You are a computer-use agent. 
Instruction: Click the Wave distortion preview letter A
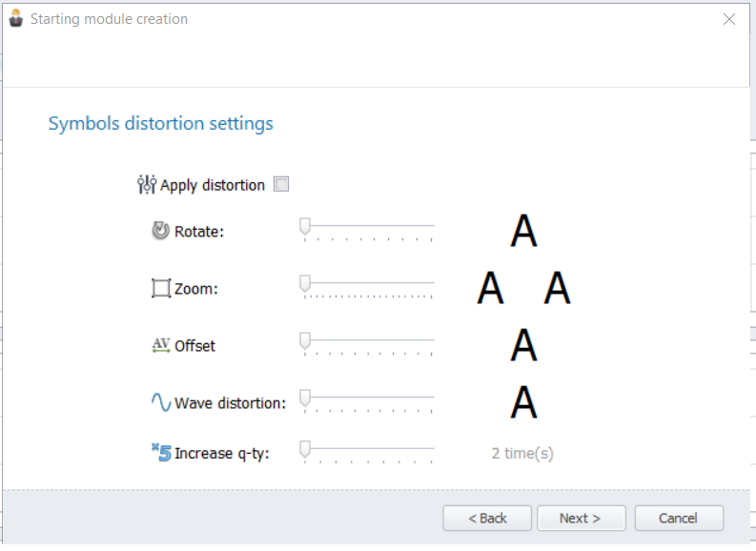pos(523,402)
